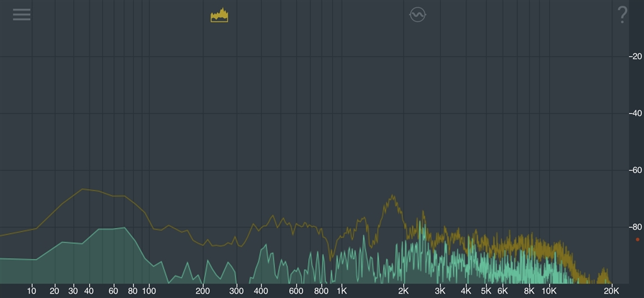Click the 20K frequency axis label
This screenshot has width=644, height=298.
tap(611, 291)
